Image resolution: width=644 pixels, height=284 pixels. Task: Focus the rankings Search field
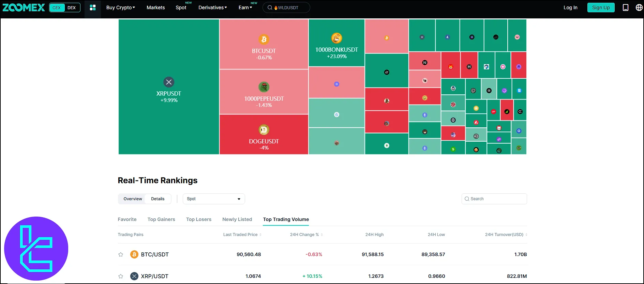(494, 199)
